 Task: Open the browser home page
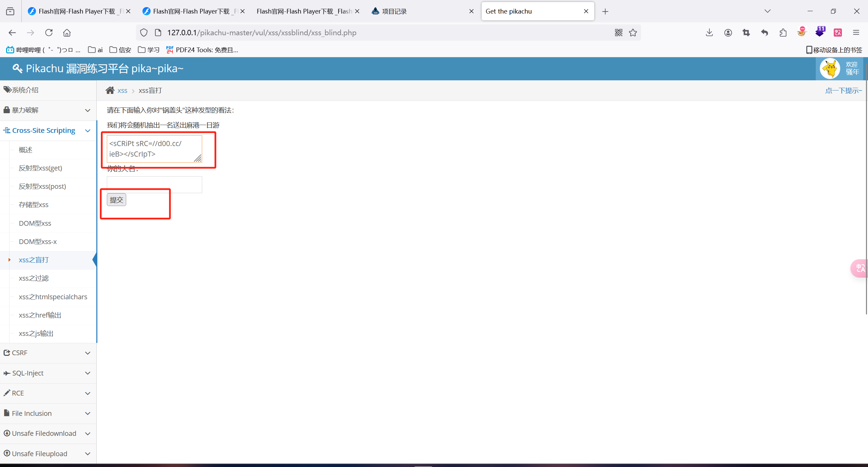click(67, 33)
